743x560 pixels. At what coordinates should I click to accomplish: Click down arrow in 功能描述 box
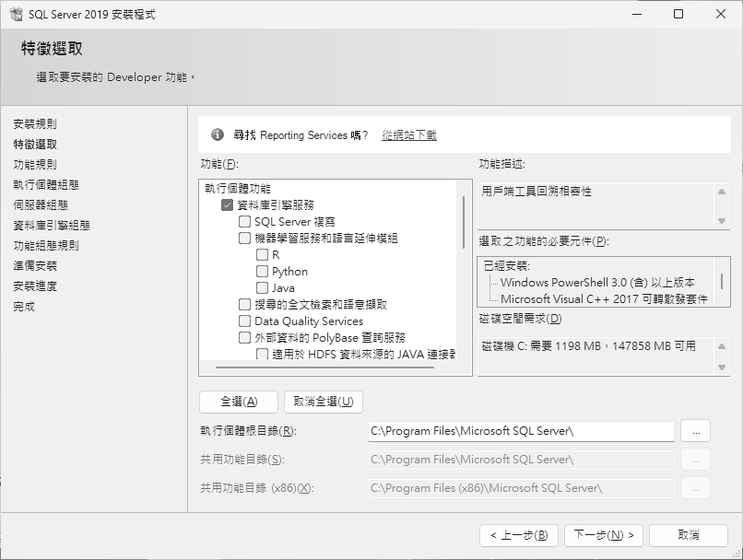(x=722, y=221)
